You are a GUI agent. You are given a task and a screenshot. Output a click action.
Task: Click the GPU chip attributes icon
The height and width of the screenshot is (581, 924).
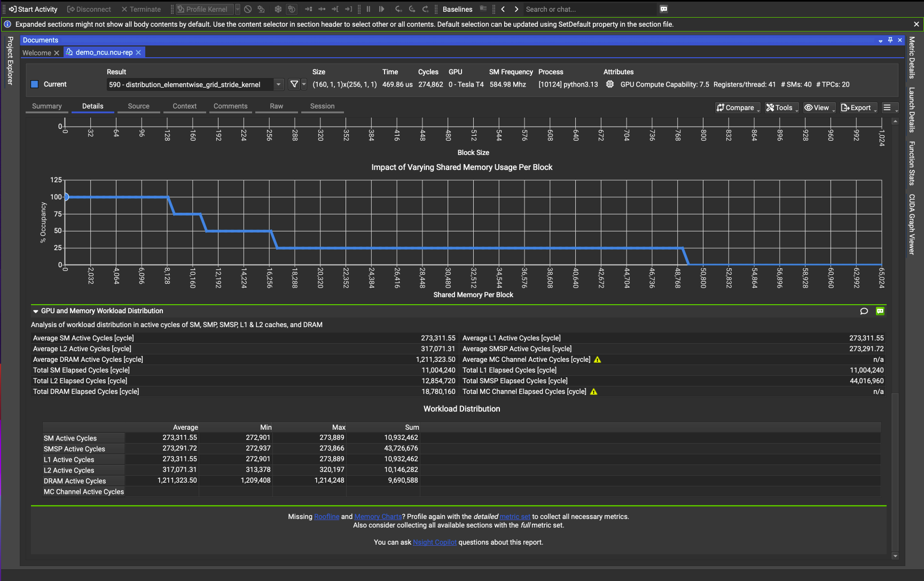pos(609,84)
